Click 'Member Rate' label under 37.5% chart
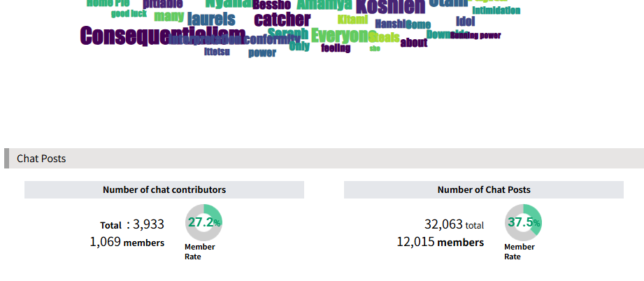Image resolution: width=644 pixels, height=281 pixels. click(x=519, y=252)
